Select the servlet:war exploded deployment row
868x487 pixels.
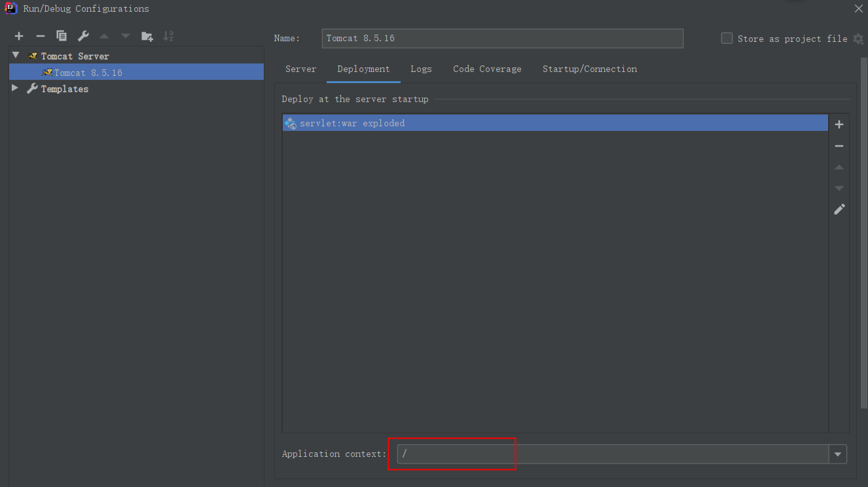555,123
